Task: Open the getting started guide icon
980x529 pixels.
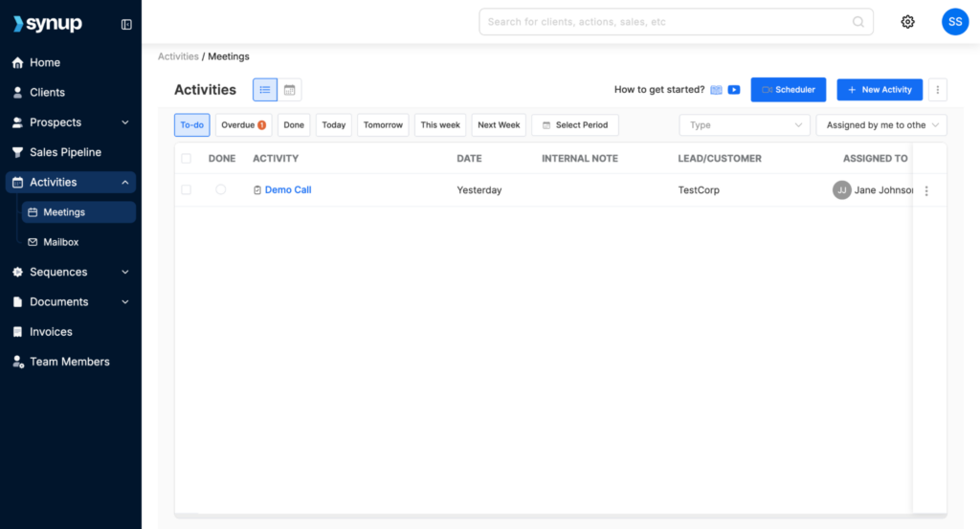Action: (x=716, y=90)
